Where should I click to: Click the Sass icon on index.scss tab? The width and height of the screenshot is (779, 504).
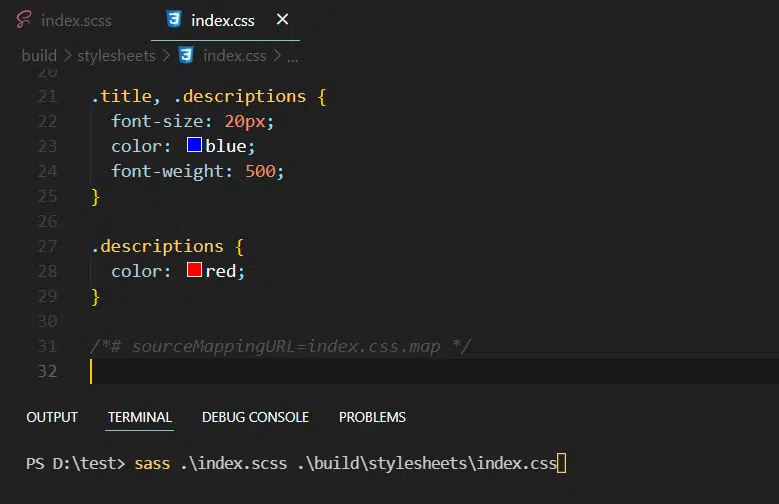point(23,20)
